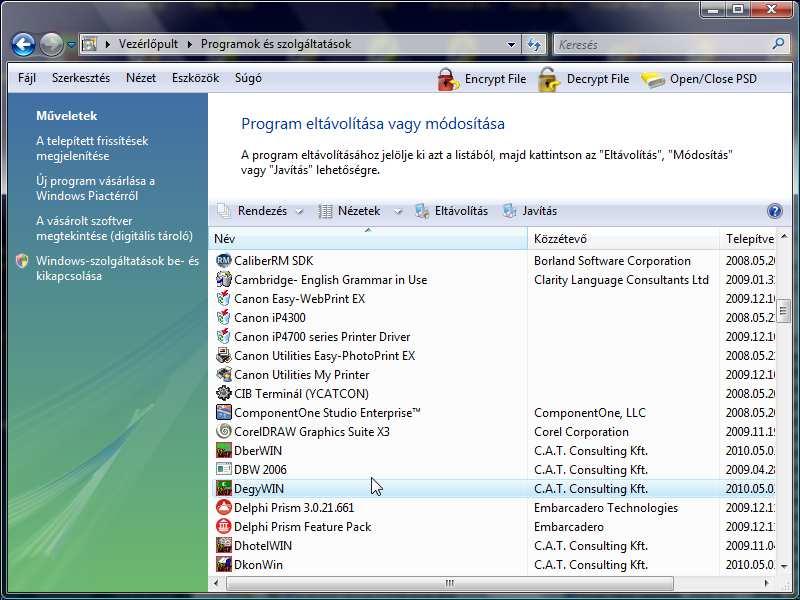Click the Refresh button next to address bar

(534, 44)
